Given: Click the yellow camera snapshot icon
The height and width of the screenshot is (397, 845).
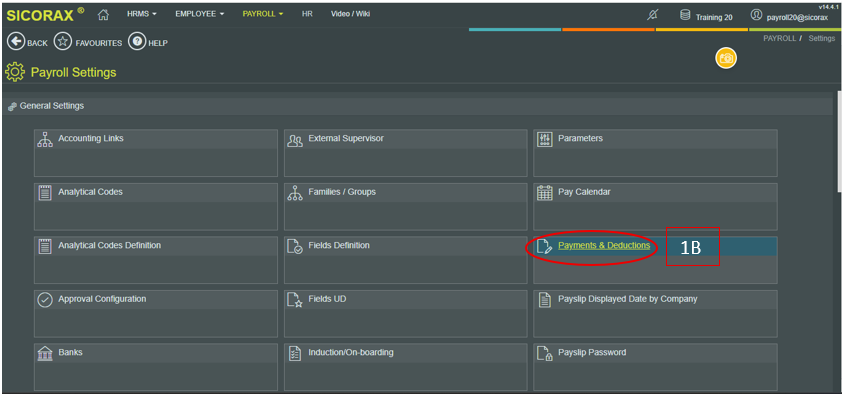Looking at the screenshot, I should [x=726, y=58].
